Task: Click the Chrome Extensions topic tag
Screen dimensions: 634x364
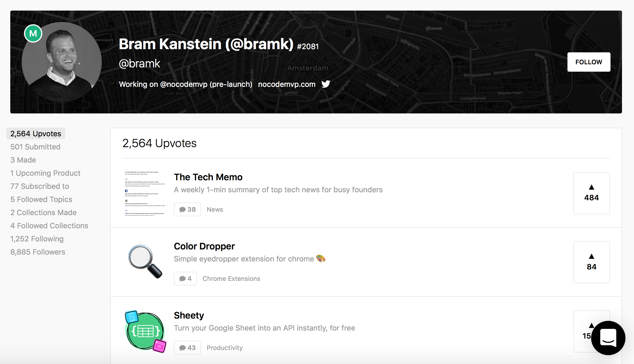Action: coord(232,279)
